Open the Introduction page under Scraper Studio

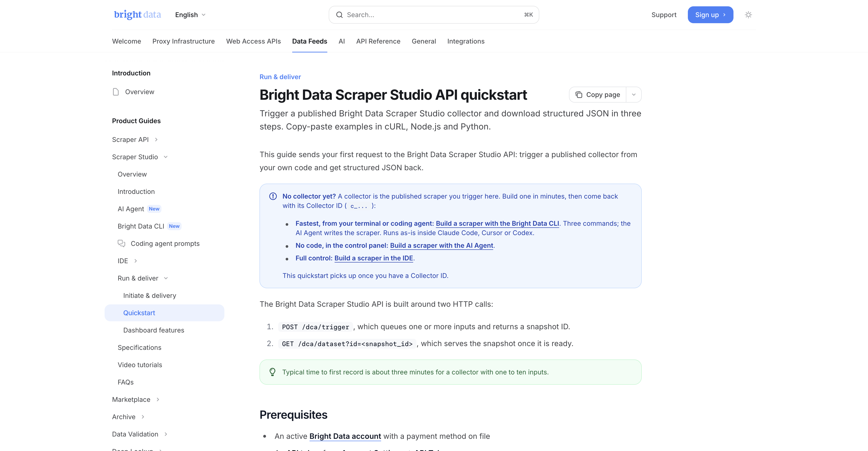136,192
